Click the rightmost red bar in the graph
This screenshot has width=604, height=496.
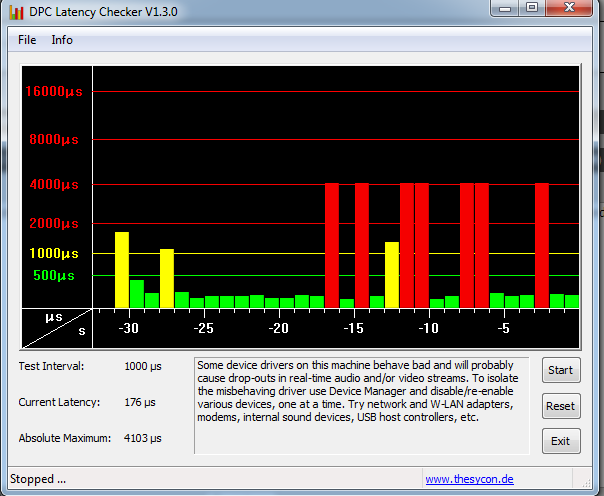pyautogui.click(x=542, y=245)
